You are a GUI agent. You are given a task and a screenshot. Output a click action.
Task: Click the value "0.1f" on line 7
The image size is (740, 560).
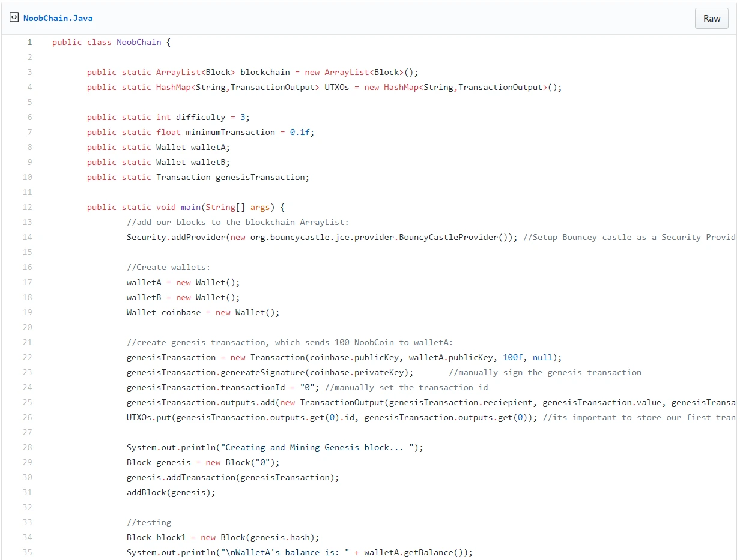[x=300, y=132]
